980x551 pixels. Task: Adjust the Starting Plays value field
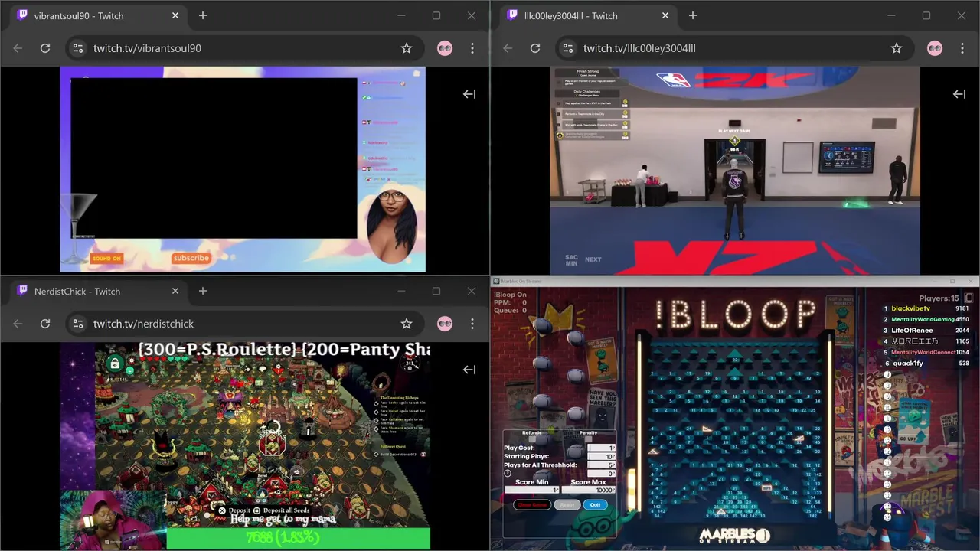(x=601, y=456)
